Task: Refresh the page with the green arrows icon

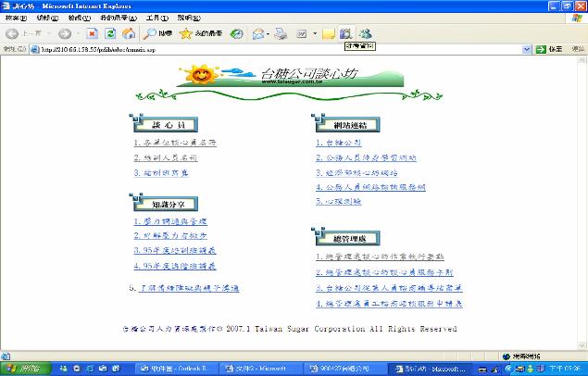Action: pyautogui.click(x=110, y=33)
